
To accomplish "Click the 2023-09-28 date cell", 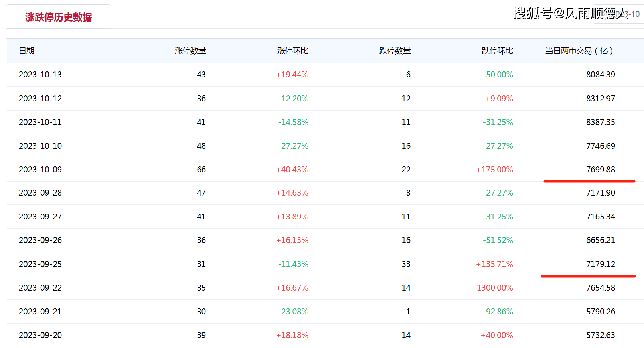I will pyautogui.click(x=40, y=193).
